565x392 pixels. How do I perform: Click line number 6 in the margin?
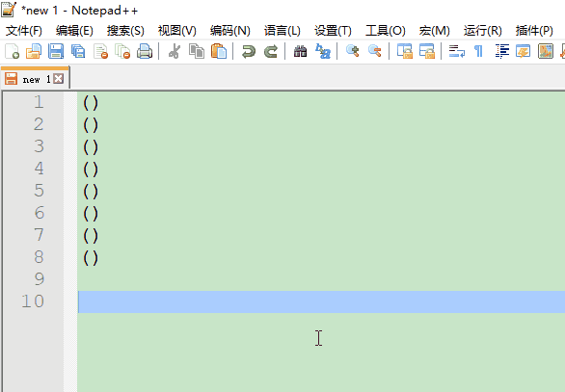click(x=40, y=213)
